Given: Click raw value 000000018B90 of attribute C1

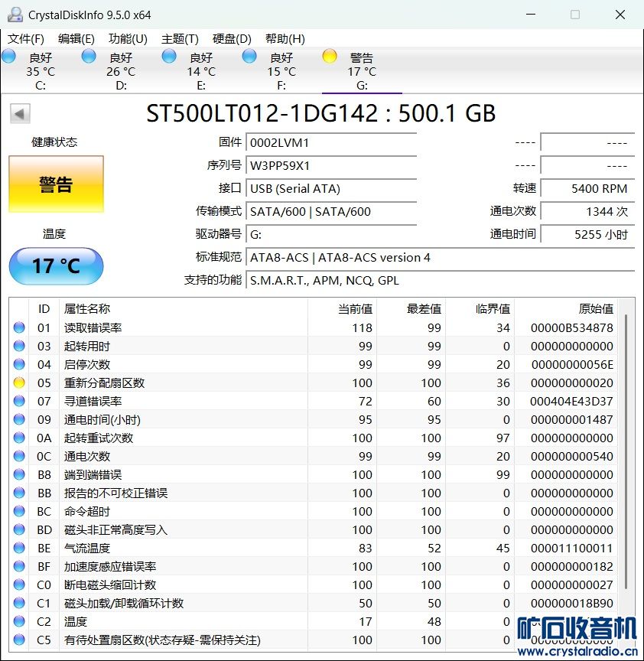Looking at the screenshot, I should 572,604.
